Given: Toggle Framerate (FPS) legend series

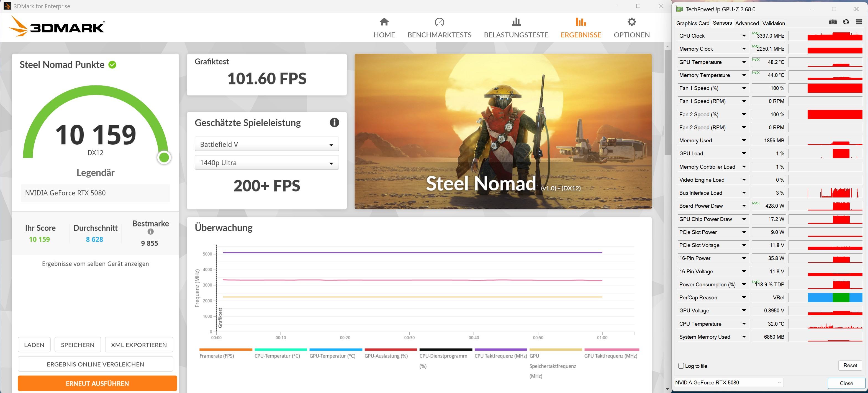Looking at the screenshot, I should click(217, 356).
